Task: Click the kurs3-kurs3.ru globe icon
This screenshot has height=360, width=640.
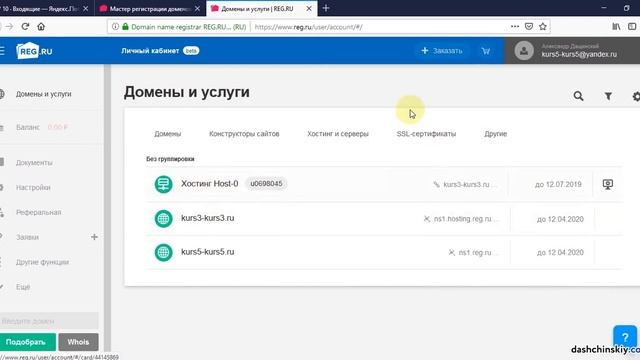Action: click(x=163, y=218)
